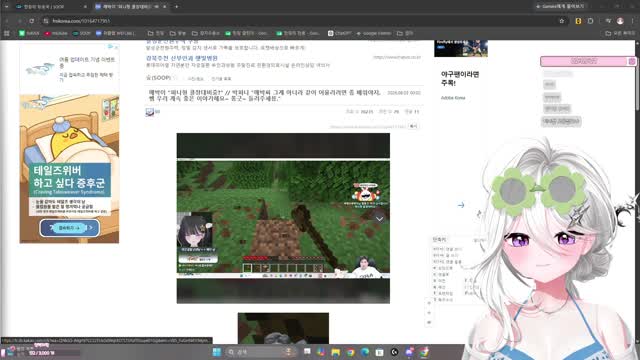
Task: Click the address bar URL field
Action: point(302,21)
